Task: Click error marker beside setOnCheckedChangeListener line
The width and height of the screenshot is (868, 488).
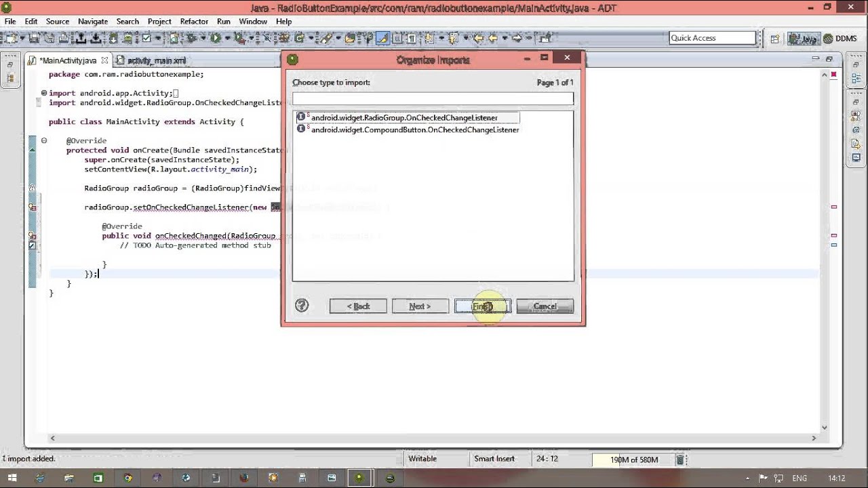Action: click(x=32, y=207)
